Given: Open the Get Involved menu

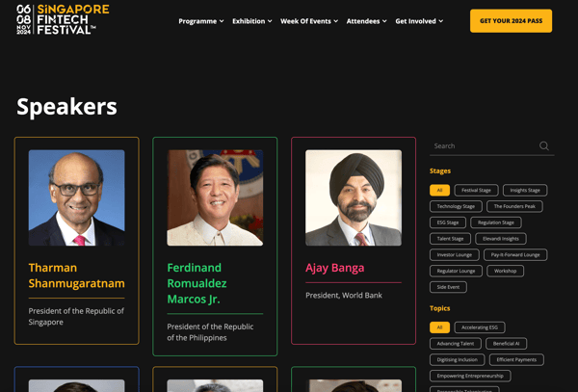Looking at the screenshot, I should (419, 21).
